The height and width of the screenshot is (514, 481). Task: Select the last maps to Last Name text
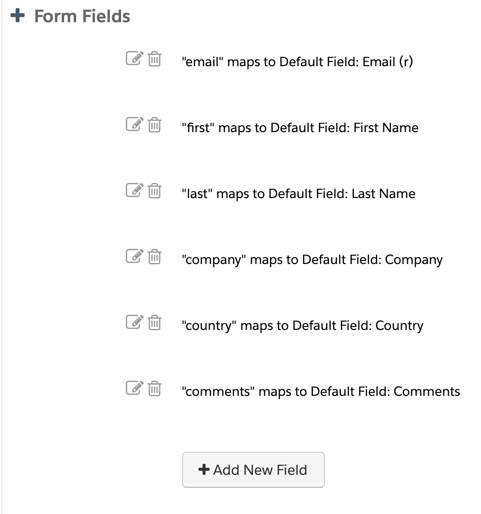tap(298, 194)
